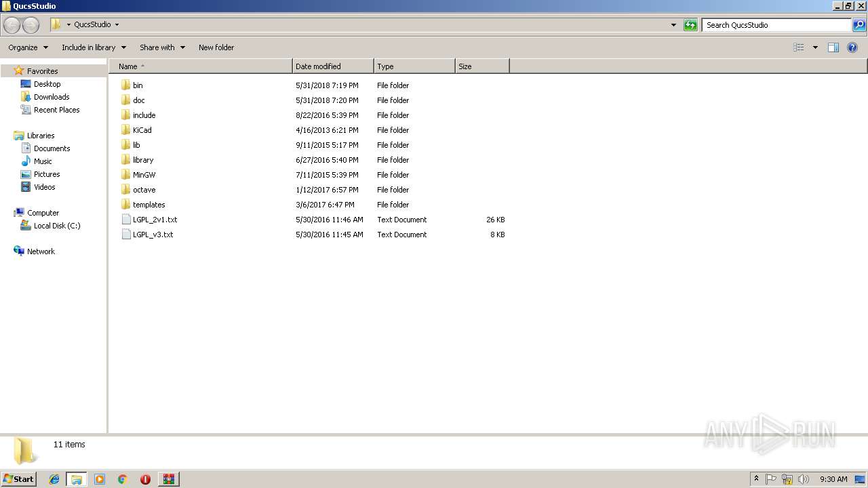Select the bin folder icon

click(125, 85)
